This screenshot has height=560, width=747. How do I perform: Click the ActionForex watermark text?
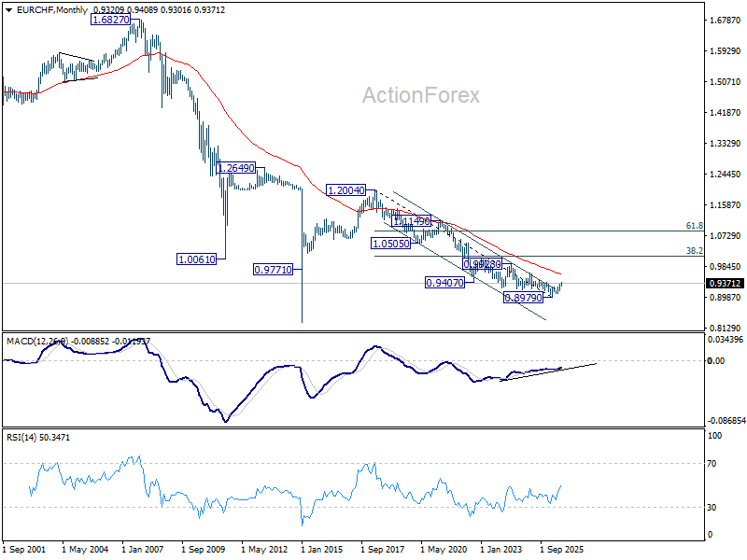[421, 95]
